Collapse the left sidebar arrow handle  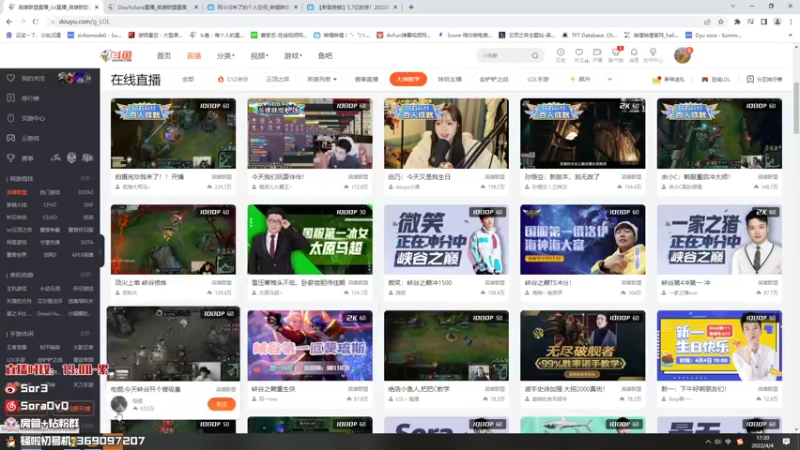coord(102,251)
